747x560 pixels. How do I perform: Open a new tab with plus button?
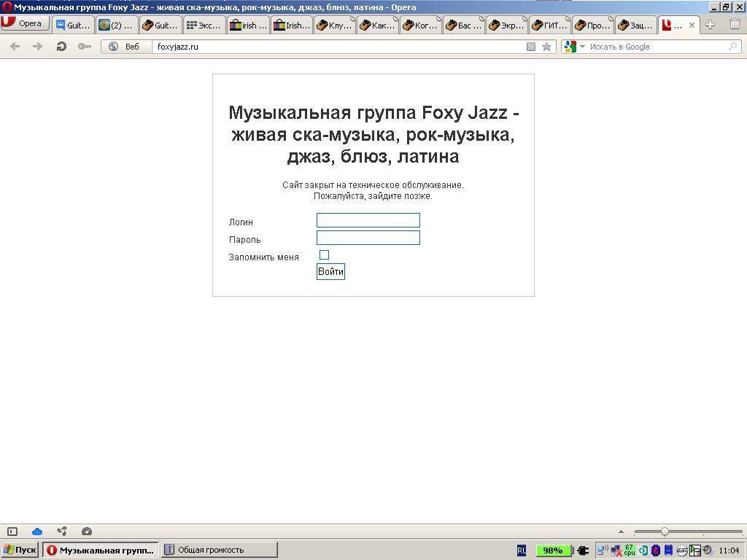(710, 25)
